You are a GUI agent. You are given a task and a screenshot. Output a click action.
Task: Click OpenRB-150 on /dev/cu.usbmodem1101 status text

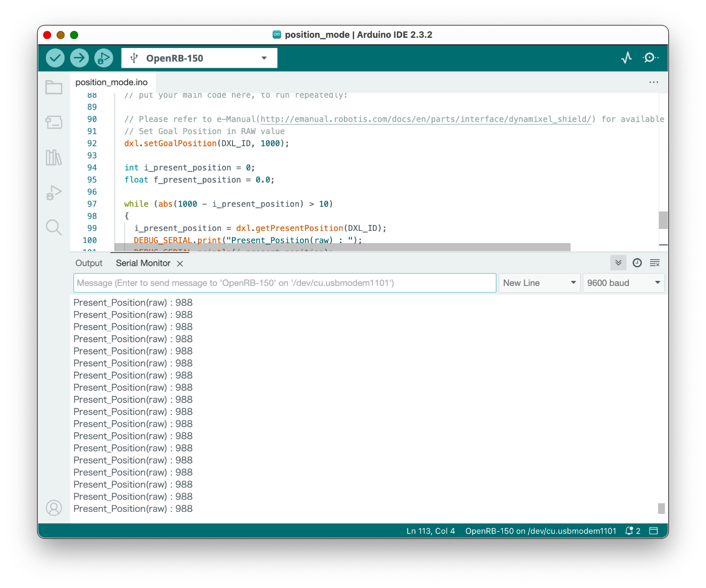(x=541, y=531)
